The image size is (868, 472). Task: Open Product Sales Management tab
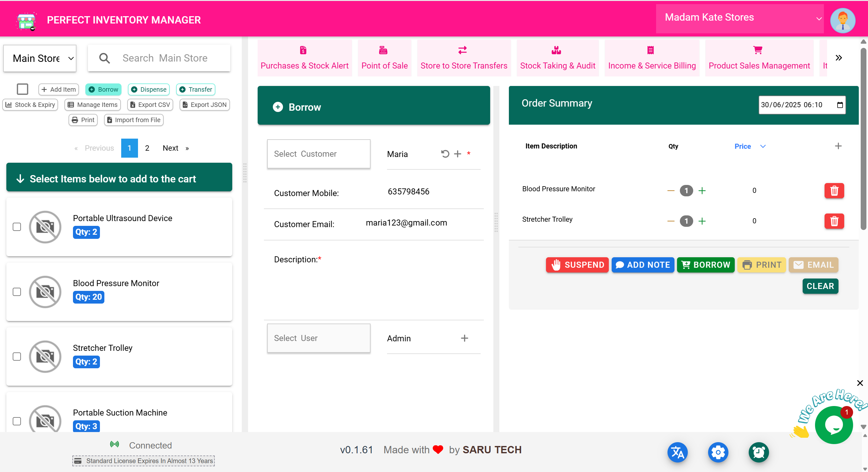759,58
